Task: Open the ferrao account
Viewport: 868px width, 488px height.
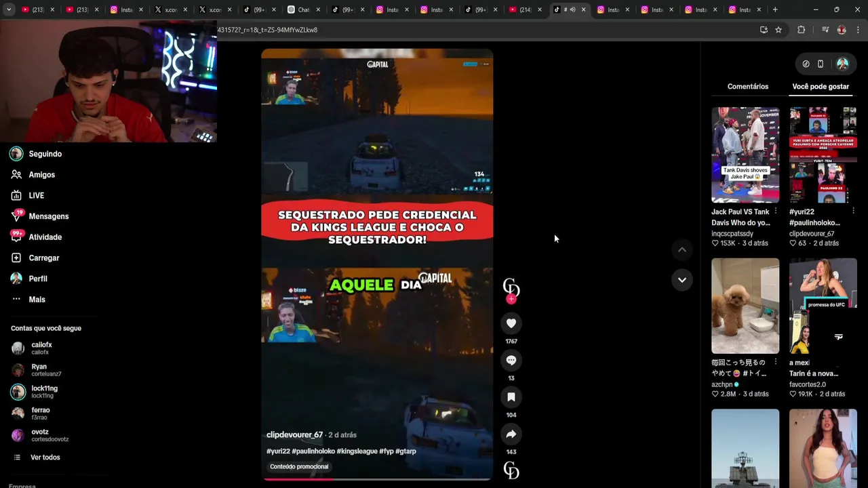Action: tap(32, 413)
